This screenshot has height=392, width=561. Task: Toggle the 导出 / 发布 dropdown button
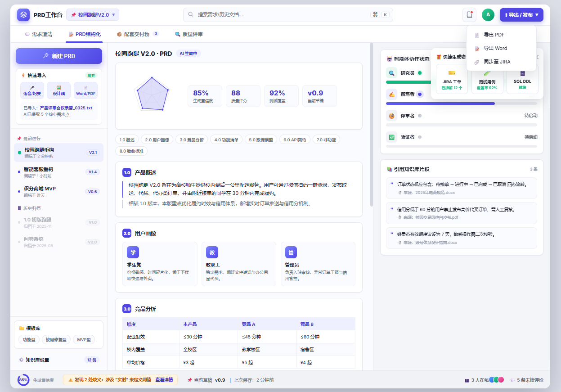(521, 15)
